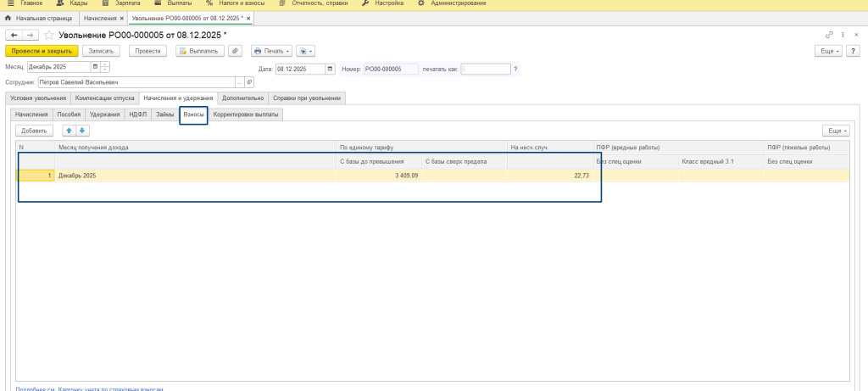The image size is (868, 391).
Task: Move row up with blue arrow
Action: [70, 131]
